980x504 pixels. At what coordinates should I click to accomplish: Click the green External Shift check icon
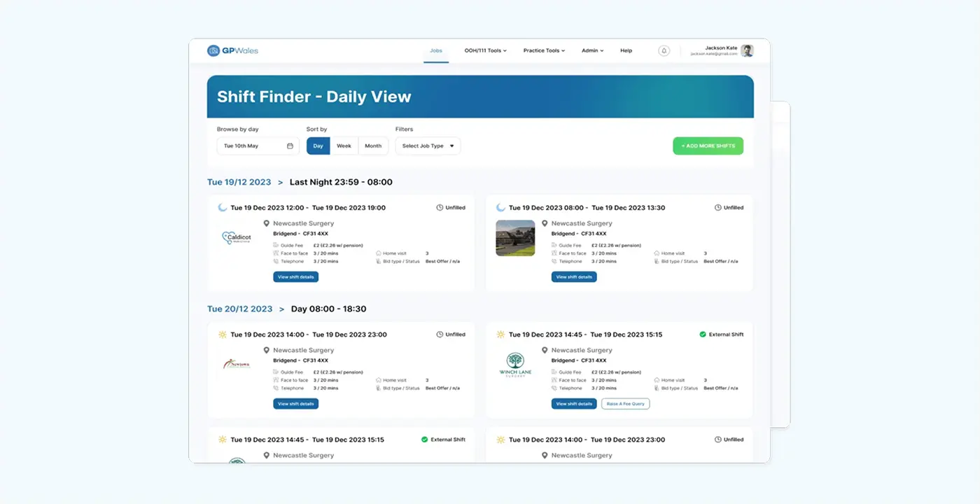(x=703, y=335)
